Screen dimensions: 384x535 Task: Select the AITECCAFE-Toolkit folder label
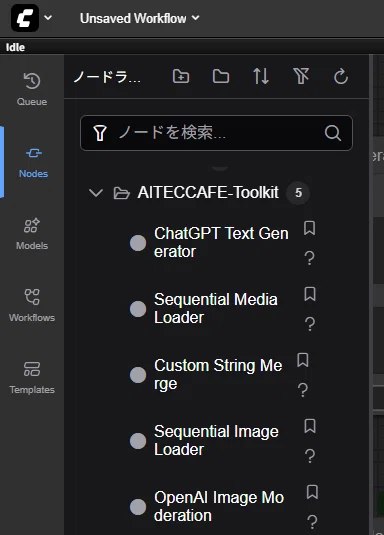click(x=208, y=192)
